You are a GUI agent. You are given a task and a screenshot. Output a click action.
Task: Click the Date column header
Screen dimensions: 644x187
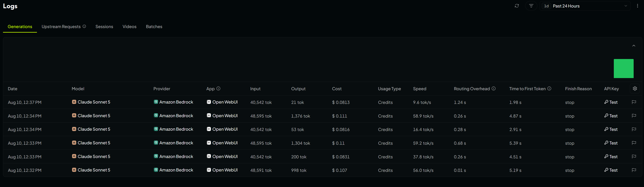[13, 89]
